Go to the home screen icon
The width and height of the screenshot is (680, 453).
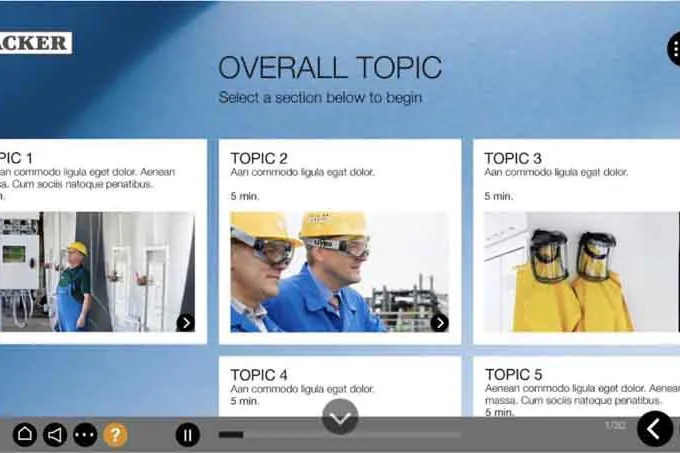coord(24,434)
